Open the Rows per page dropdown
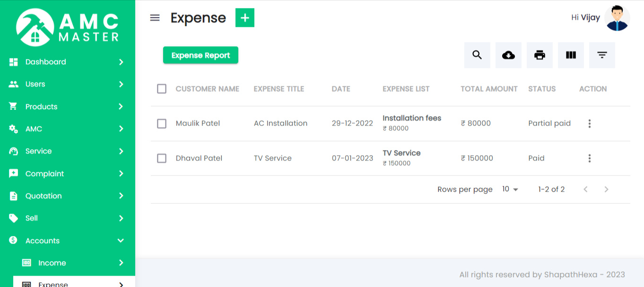The width and height of the screenshot is (644, 287). click(510, 189)
